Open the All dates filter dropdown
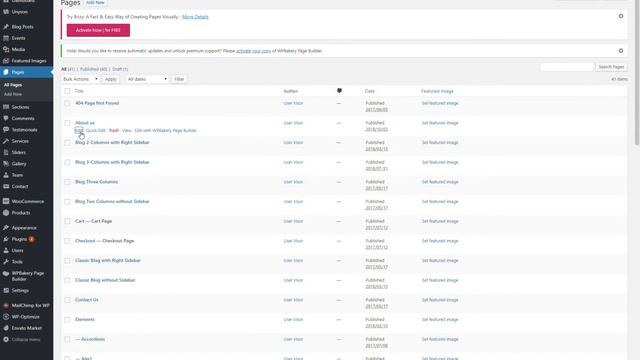640x360 pixels. 147,79
